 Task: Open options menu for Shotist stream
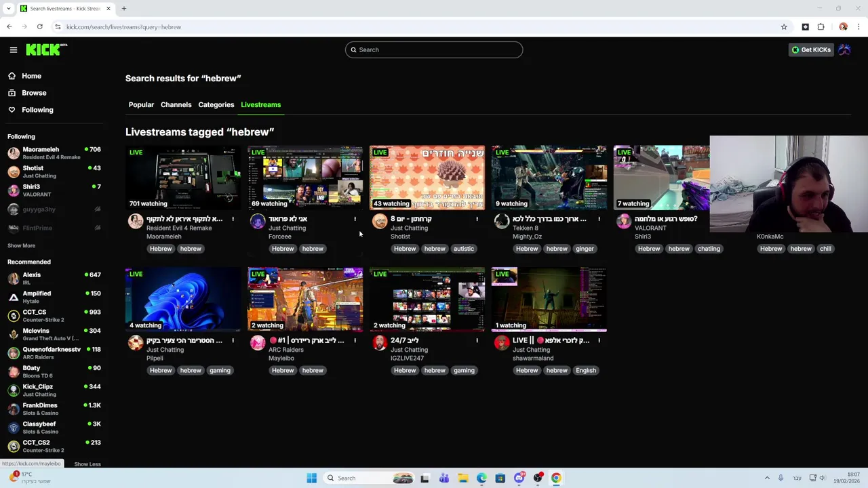pos(477,219)
